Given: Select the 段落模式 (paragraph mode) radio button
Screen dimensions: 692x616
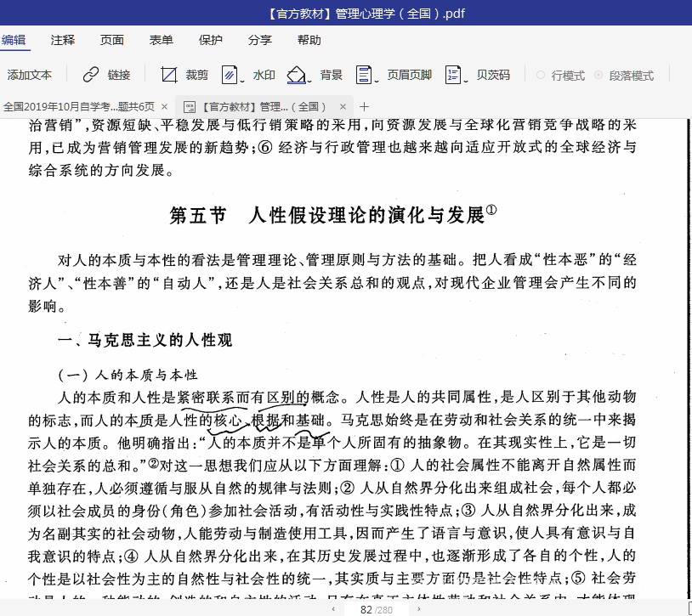Looking at the screenshot, I should [x=598, y=75].
